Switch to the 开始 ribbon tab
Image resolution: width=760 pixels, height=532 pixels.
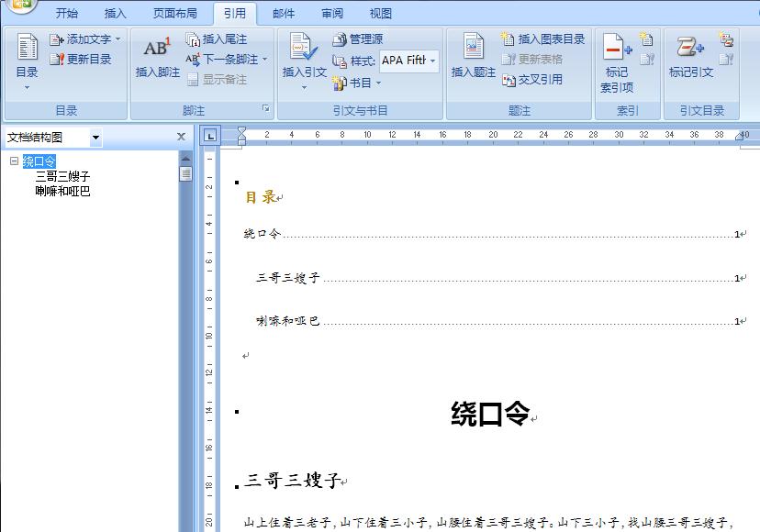coord(67,13)
